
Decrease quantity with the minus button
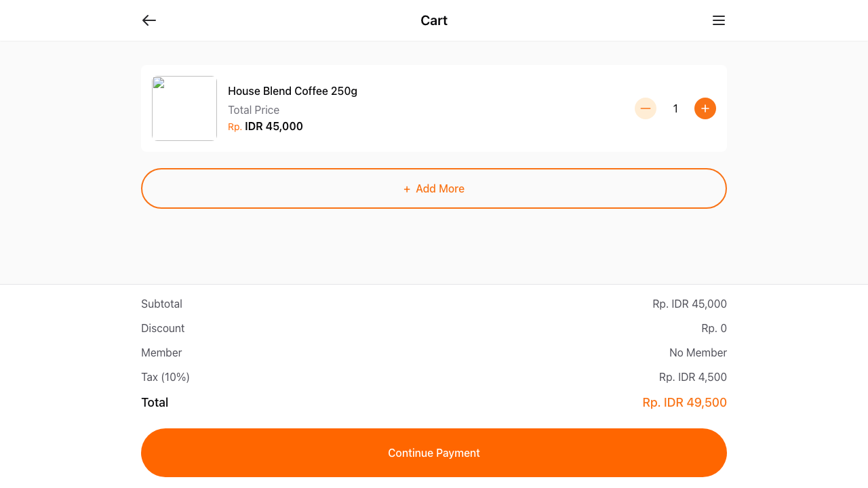(646, 108)
